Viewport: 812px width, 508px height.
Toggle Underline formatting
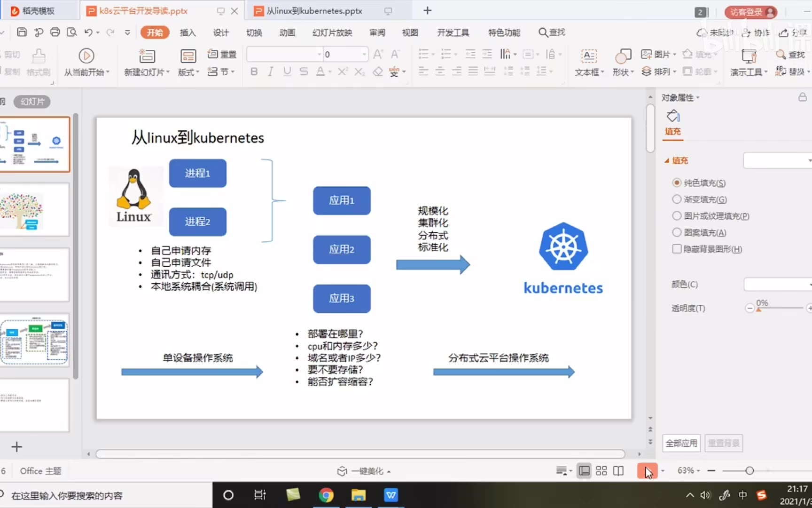click(287, 71)
